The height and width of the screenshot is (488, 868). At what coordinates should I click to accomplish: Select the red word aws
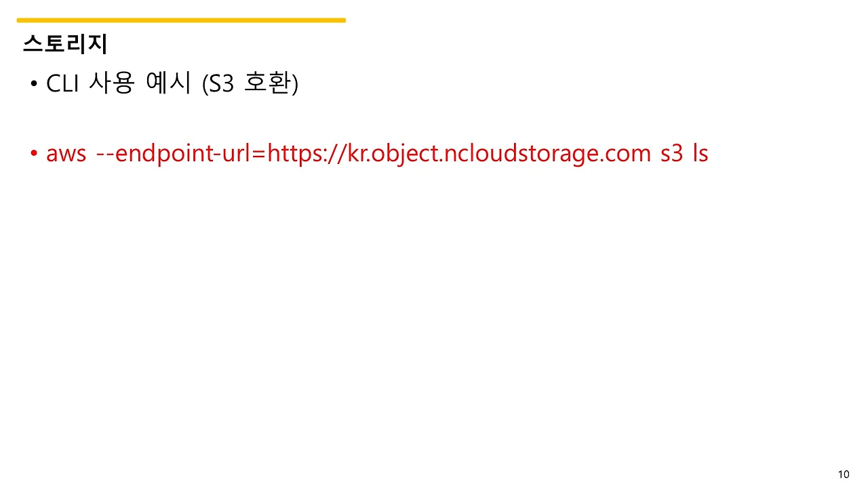[66, 154]
